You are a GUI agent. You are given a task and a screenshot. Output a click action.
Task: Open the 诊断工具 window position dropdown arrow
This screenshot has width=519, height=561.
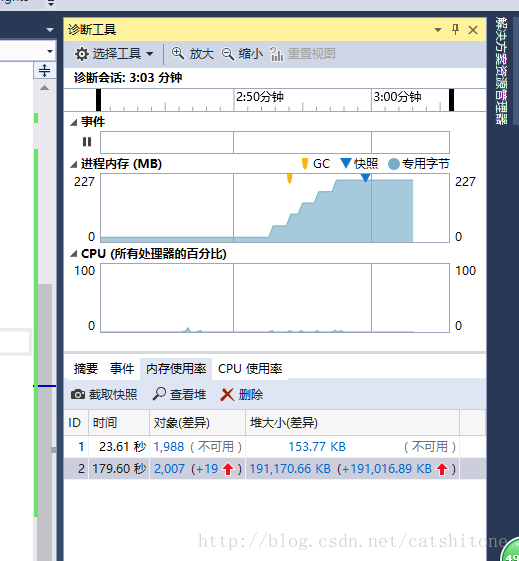[438, 30]
